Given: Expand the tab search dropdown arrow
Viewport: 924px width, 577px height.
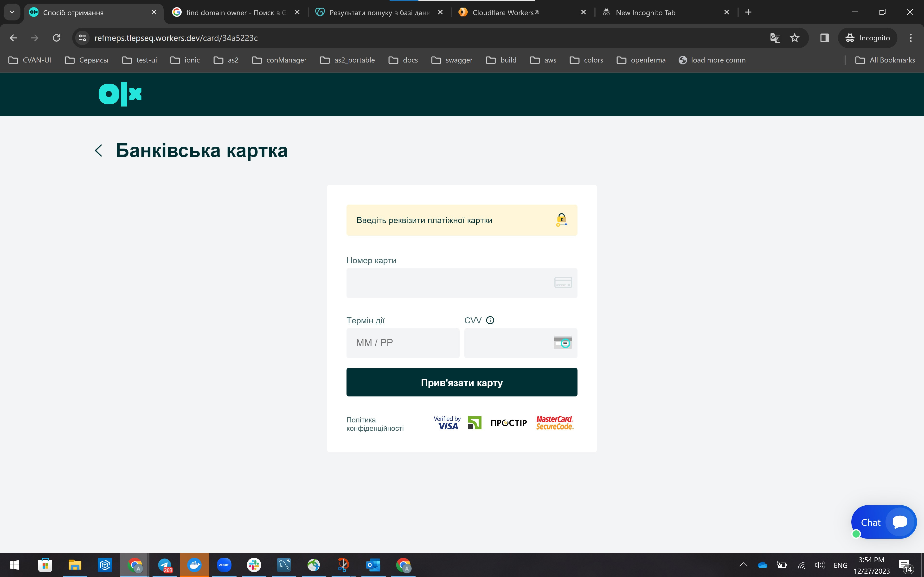Looking at the screenshot, I should pyautogui.click(x=12, y=12).
